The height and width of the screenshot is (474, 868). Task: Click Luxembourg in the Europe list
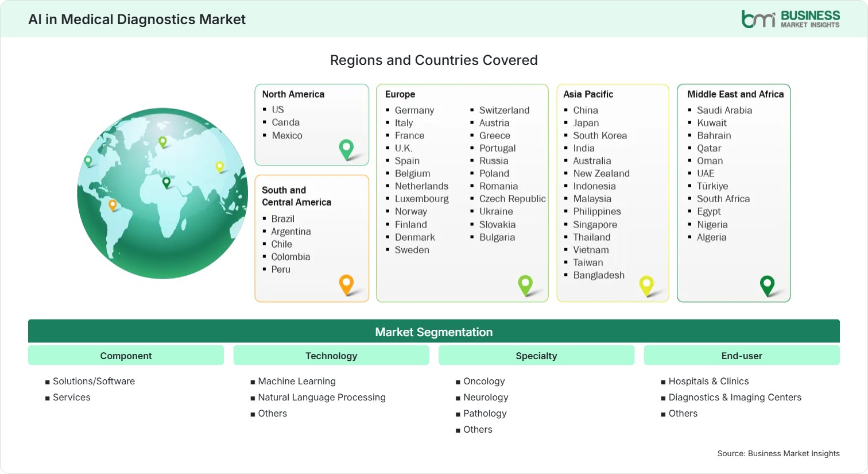(x=422, y=199)
